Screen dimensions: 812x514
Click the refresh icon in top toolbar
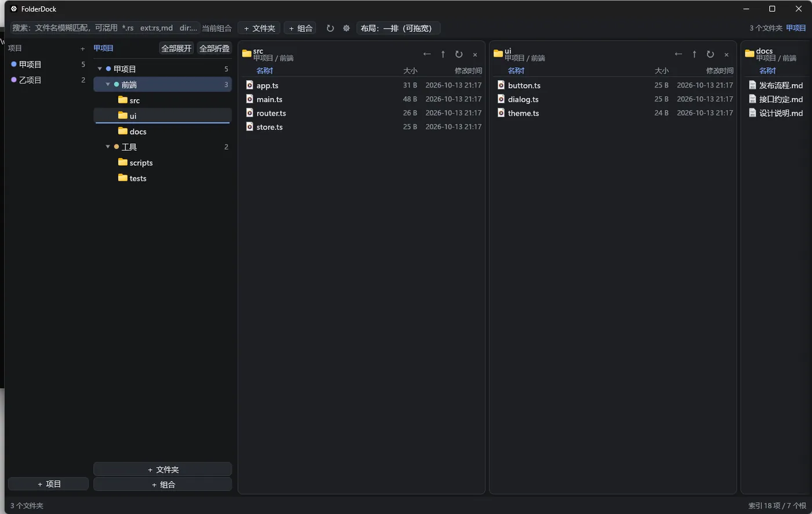(330, 28)
